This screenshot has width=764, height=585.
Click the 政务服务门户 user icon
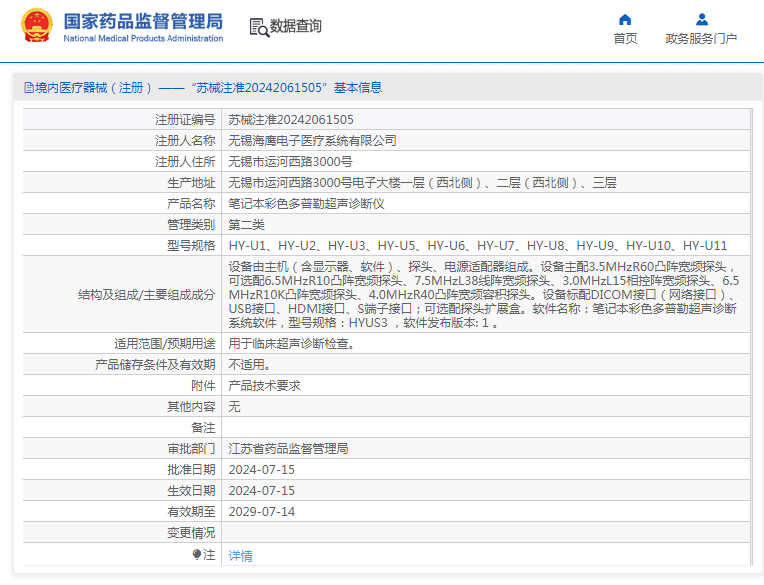coord(702,19)
